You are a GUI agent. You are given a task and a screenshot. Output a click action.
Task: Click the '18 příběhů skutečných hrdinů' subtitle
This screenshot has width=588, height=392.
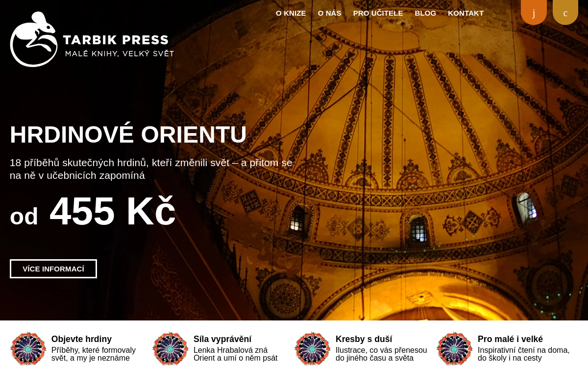tap(151, 169)
